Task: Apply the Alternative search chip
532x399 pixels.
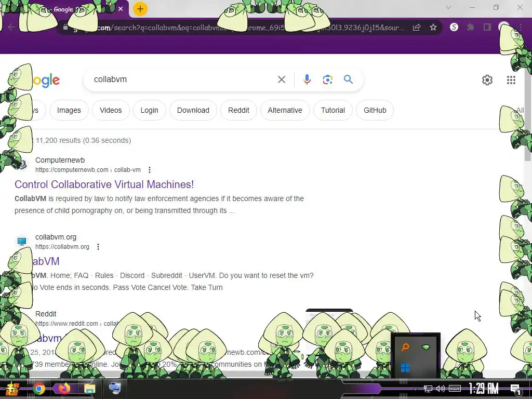Action: tap(285, 110)
